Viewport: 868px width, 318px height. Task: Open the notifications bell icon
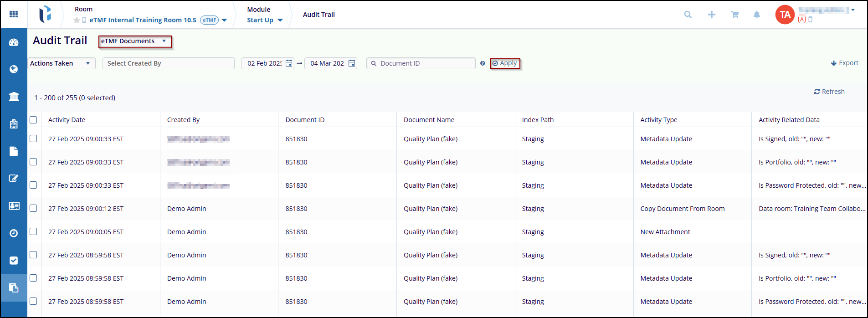pos(756,15)
